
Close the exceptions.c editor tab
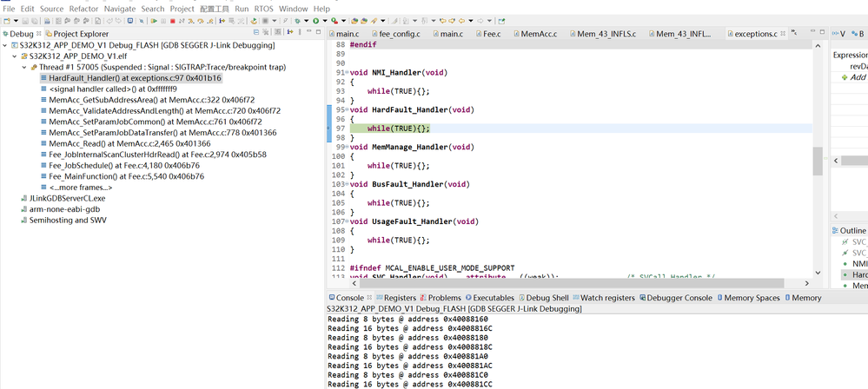click(783, 34)
